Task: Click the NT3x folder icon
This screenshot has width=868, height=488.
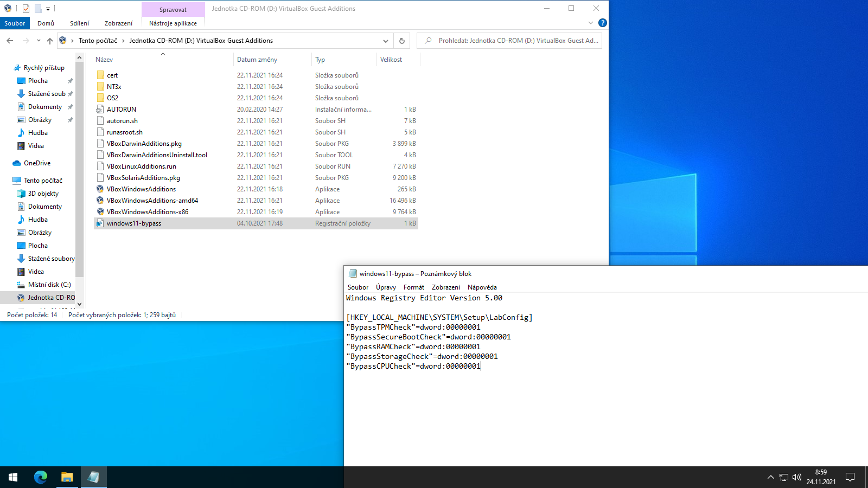Action: (100, 87)
